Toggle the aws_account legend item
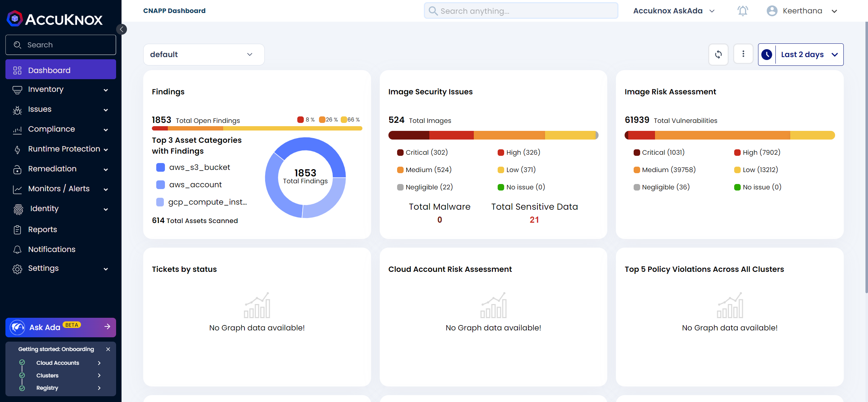The width and height of the screenshot is (868, 402). tap(190, 185)
